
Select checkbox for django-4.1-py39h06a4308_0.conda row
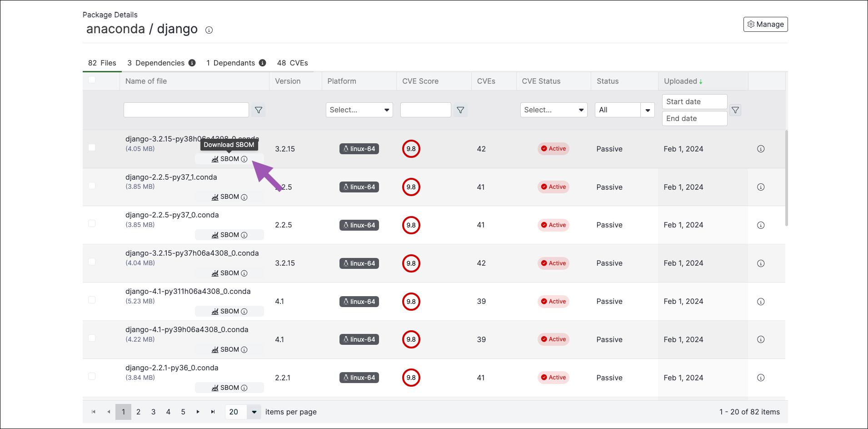(x=92, y=338)
